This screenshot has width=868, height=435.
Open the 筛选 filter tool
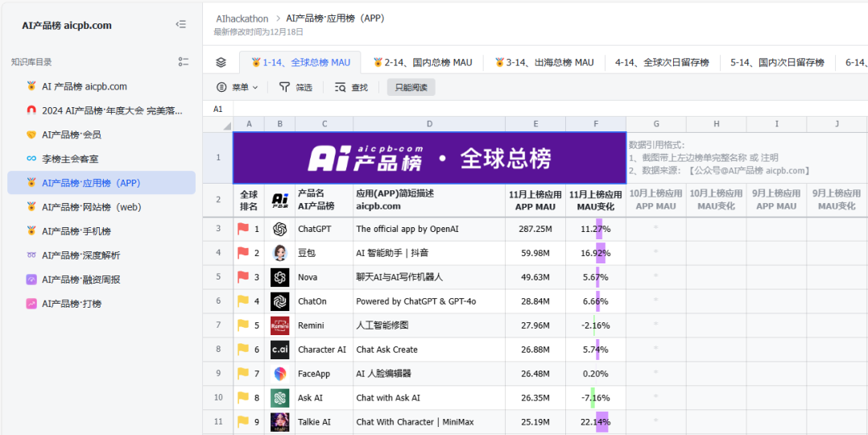pos(296,87)
